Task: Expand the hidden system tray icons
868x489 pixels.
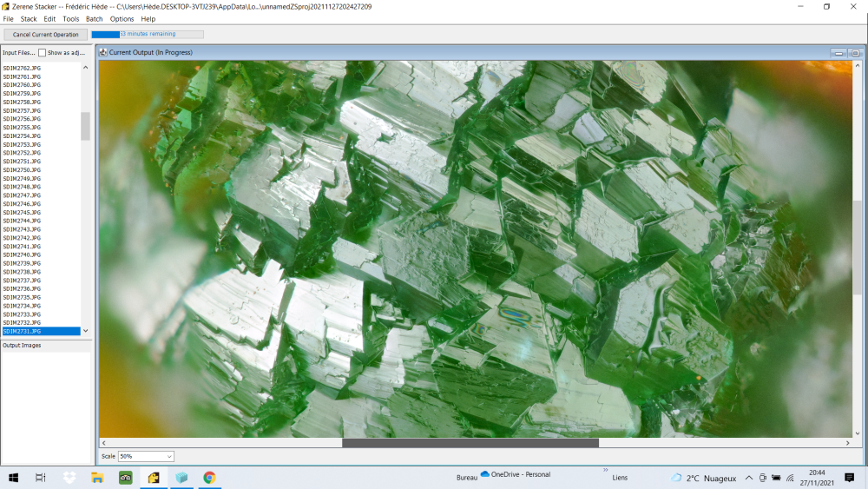Action: [748, 478]
